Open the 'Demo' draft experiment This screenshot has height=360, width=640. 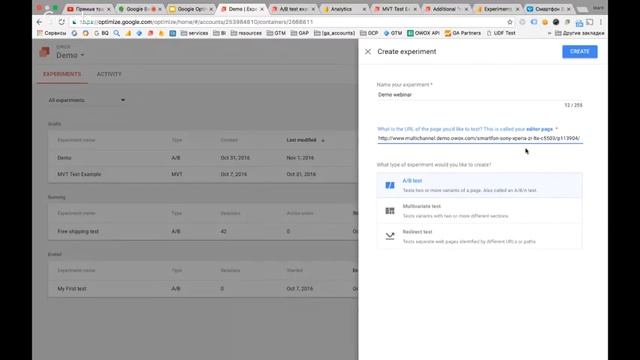pos(64,158)
